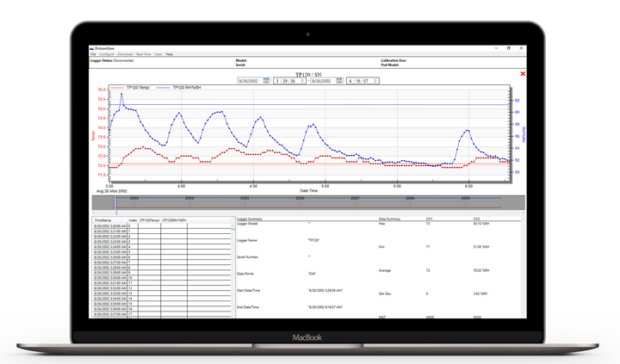Click the (TP120)RH/%RH column header
620x364 pixels.
pos(174,220)
